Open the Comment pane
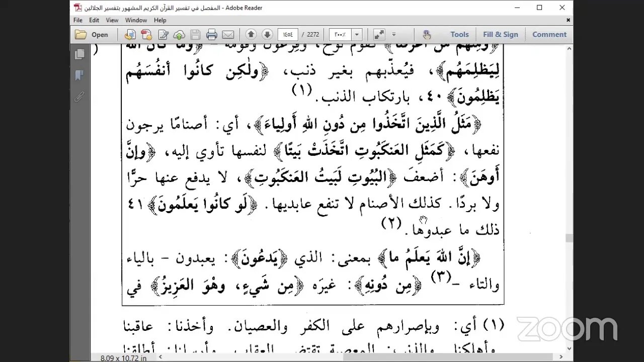 [x=549, y=34]
